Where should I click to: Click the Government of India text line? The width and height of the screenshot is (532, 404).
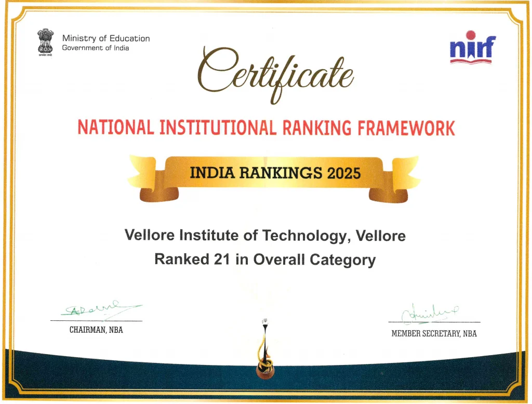pyautogui.click(x=95, y=48)
